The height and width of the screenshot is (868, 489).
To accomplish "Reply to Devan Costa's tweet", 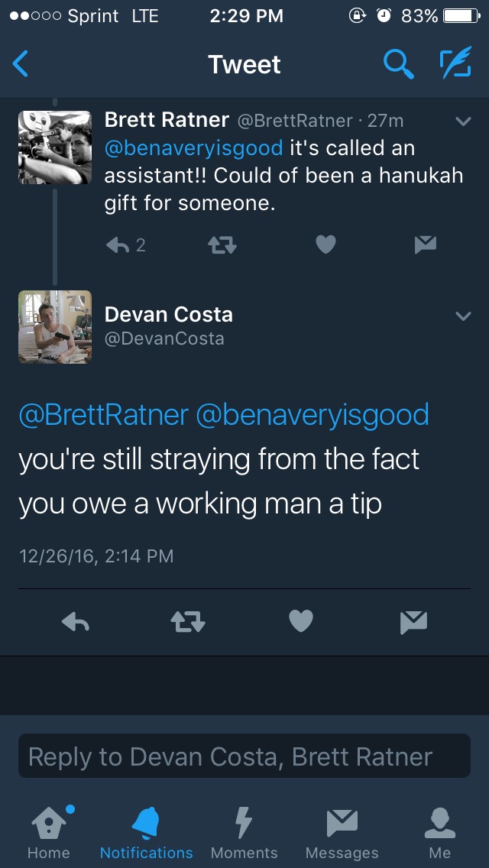I will (x=76, y=623).
